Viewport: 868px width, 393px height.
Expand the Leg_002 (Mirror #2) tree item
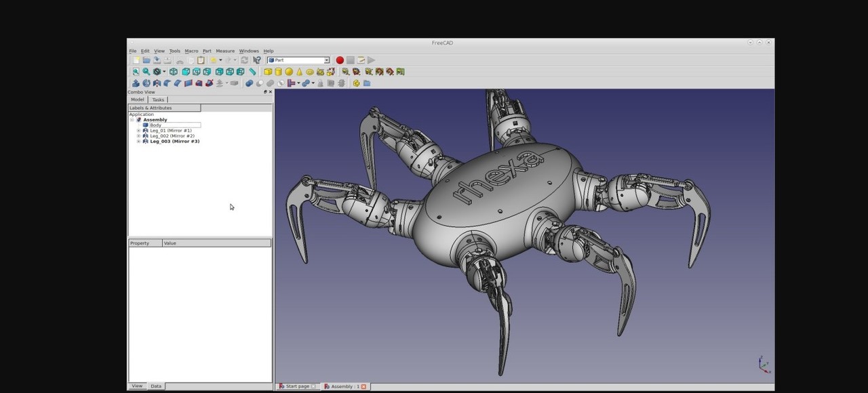click(x=138, y=136)
